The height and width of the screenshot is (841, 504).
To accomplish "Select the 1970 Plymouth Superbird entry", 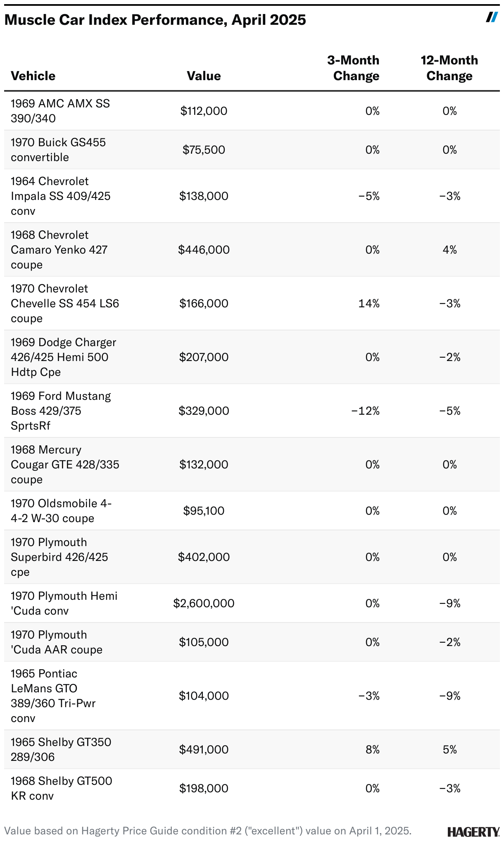I will (59, 557).
